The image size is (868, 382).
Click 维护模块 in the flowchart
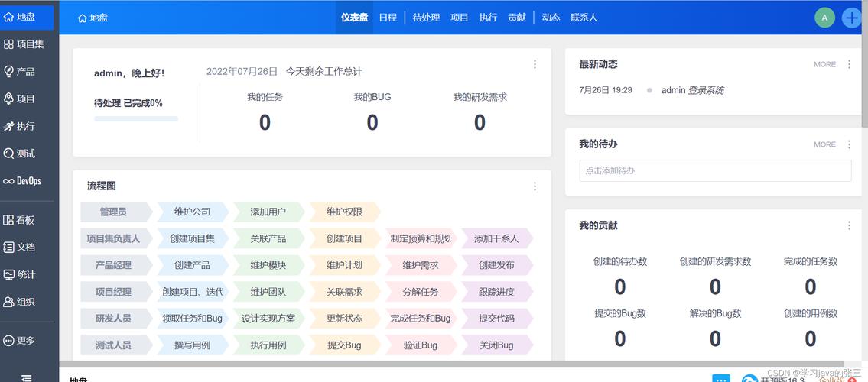click(268, 265)
